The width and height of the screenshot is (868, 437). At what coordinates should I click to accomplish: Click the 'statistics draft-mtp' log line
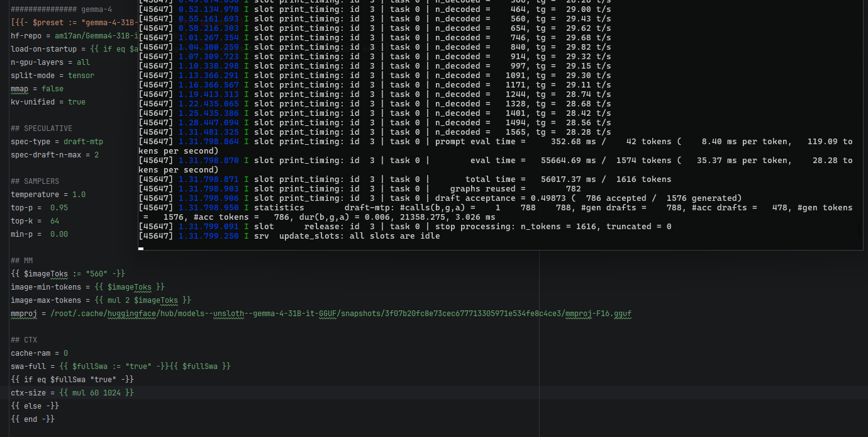[496, 212]
